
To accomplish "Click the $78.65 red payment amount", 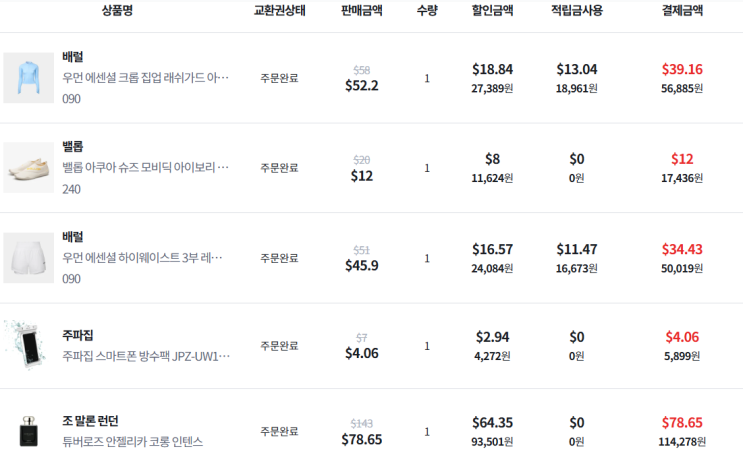I will tap(682, 422).
